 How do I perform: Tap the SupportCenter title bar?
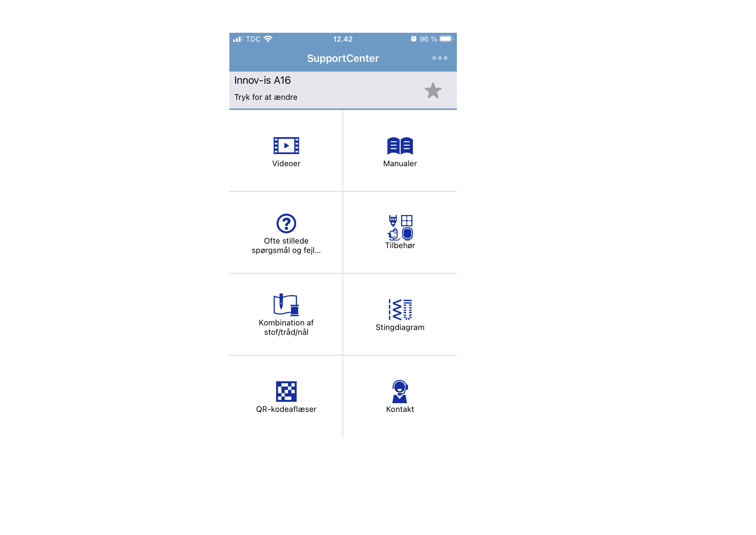343,58
